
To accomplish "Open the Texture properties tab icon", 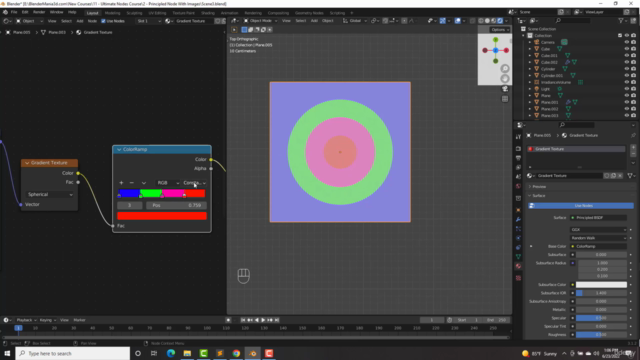I will (518, 278).
